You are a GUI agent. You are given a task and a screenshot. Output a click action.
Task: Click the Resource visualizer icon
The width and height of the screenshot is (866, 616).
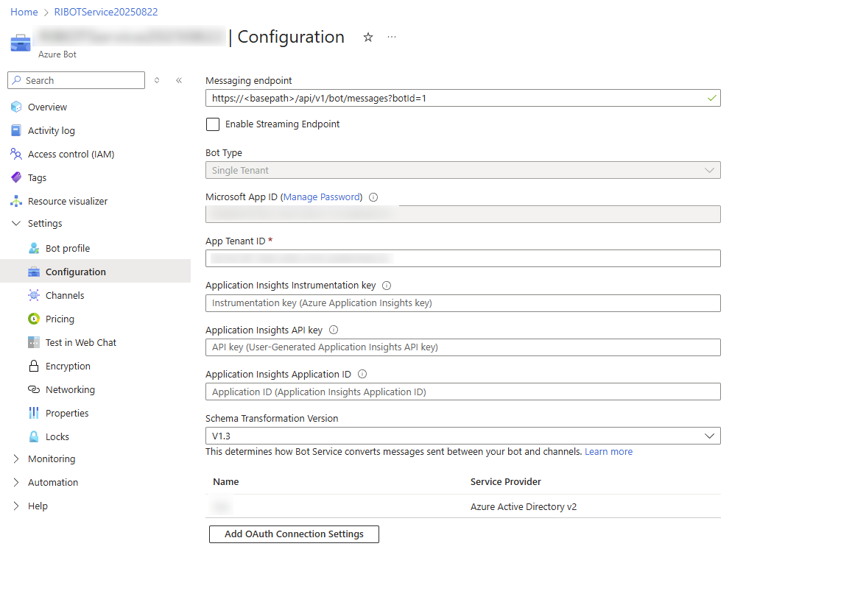pyautogui.click(x=16, y=201)
